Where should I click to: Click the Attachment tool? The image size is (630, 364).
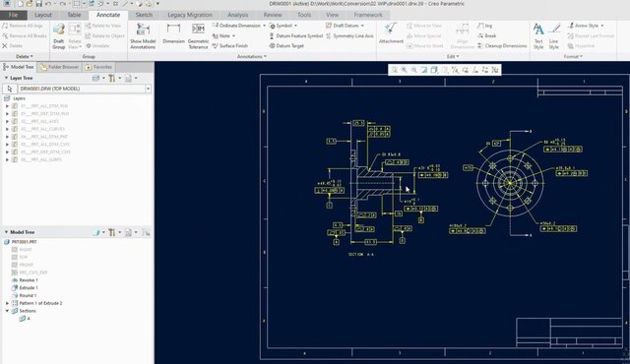[x=391, y=33]
